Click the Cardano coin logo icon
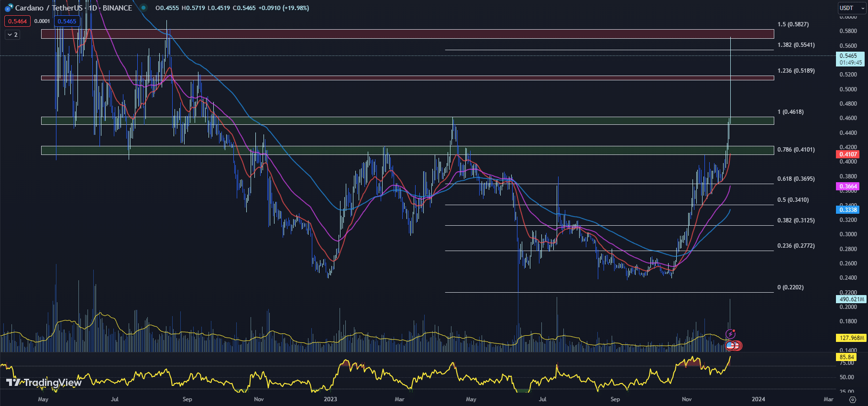Screen dimensions: 868x406 (9, 8)
